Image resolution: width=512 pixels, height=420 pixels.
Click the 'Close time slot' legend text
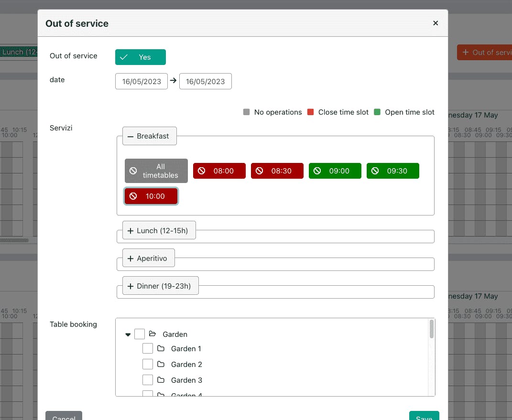[343, 112]
